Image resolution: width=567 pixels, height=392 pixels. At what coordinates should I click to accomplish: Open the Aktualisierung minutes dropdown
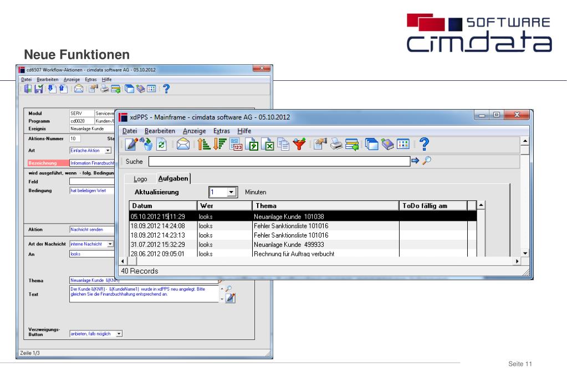232,192
